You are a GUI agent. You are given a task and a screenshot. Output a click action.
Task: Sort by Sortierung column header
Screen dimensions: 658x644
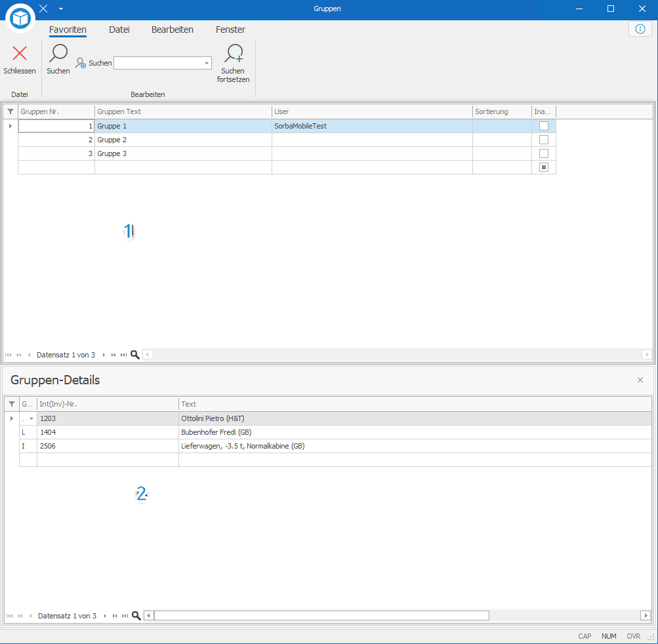pos(503,111)
